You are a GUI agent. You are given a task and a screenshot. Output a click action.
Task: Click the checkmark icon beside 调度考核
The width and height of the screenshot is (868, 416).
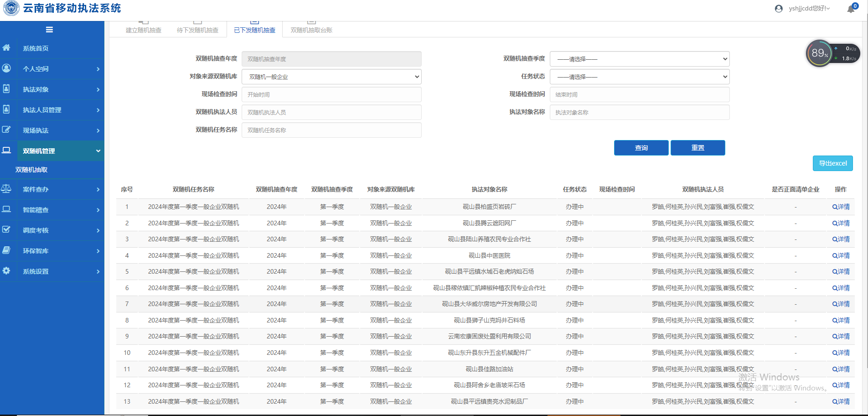click(6, 229)
